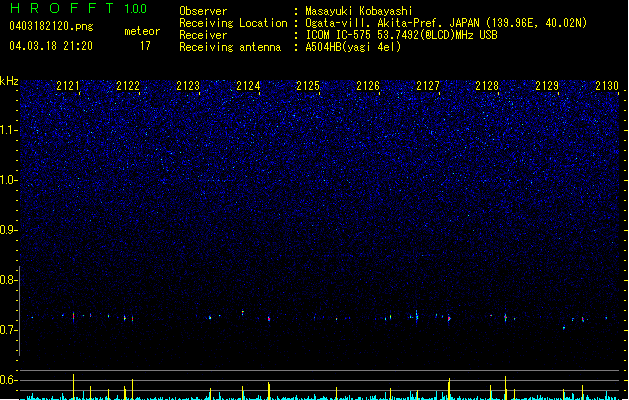Click the 0.8 frequency axis label
This screenshot has height=400, width=629.
point(9,280)
